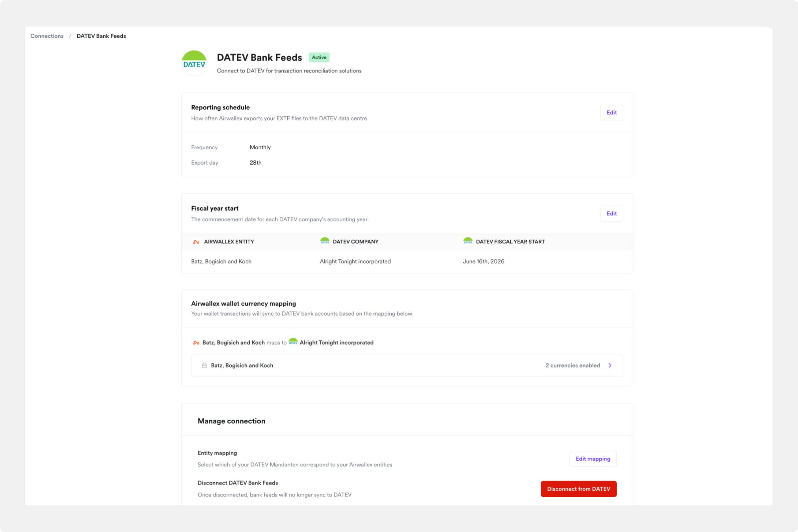Click the DATEV icon before bold Alright Tonight incorporated
The width and height of the screenshot is (798, 532).
(x=293, y=342)
